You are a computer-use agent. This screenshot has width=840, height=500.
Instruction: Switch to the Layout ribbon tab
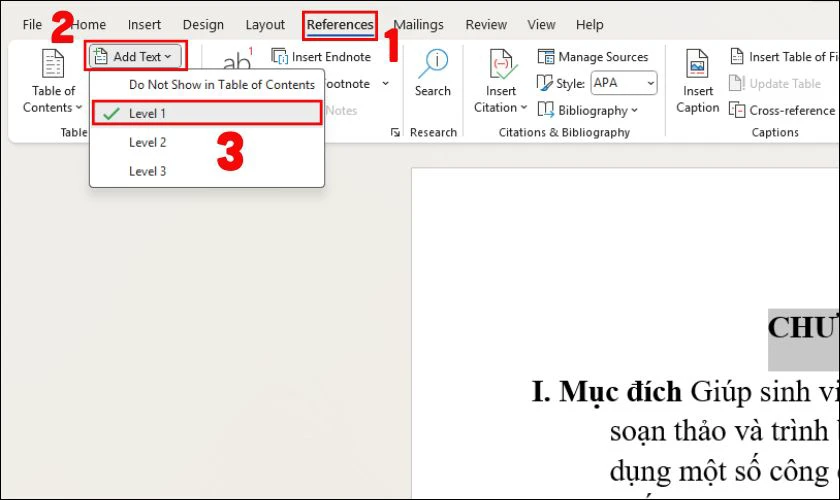coord(265,25)
